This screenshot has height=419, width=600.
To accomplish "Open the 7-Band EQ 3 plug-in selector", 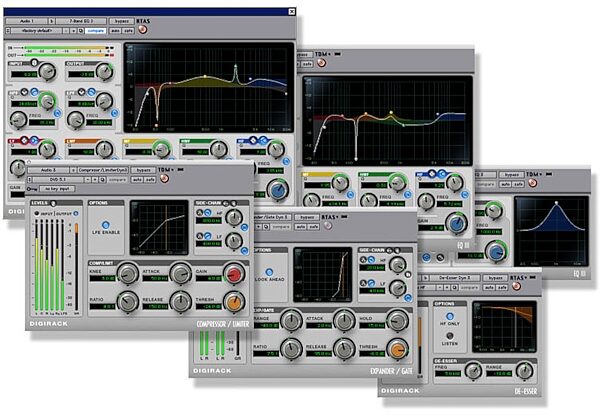I will pos(81,21).
